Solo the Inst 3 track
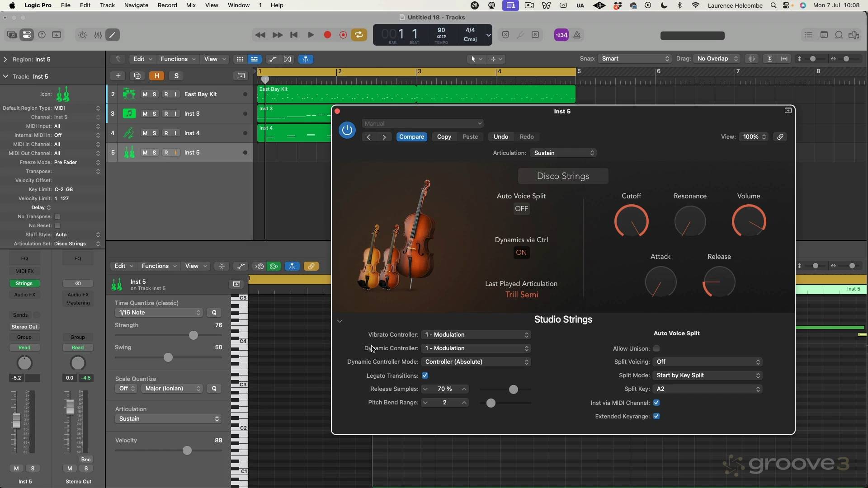The width and height of the screenshot is (868, 488). click(155, 114)
